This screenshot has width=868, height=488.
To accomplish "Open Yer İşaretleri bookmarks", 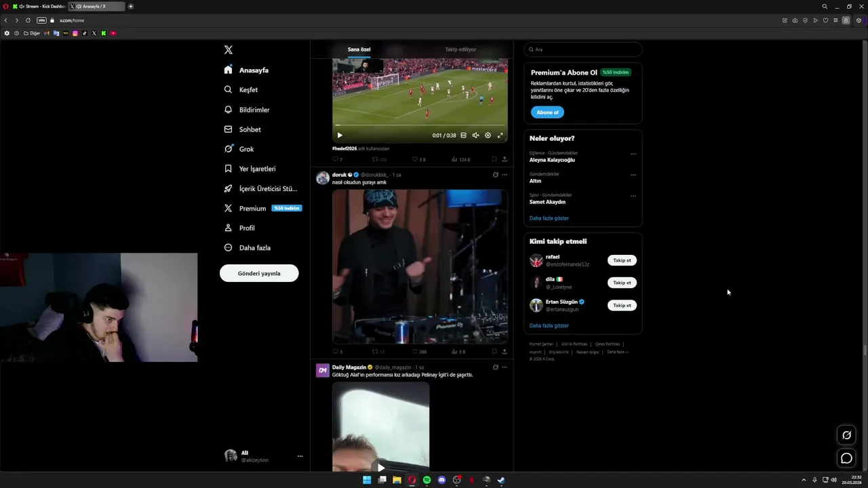I will click(x=250, y=169).
